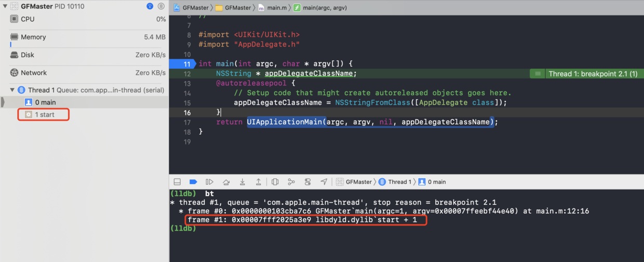Screen dimensions: 644x262
Task: Click the blue info button beside PID 10110
Action: [x=150, y=6]
